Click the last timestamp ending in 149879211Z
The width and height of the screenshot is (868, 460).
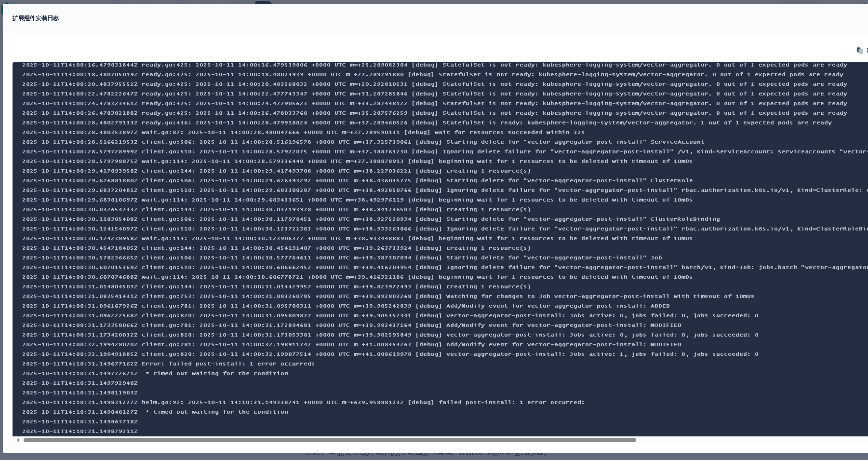click(x=80, y=432)
